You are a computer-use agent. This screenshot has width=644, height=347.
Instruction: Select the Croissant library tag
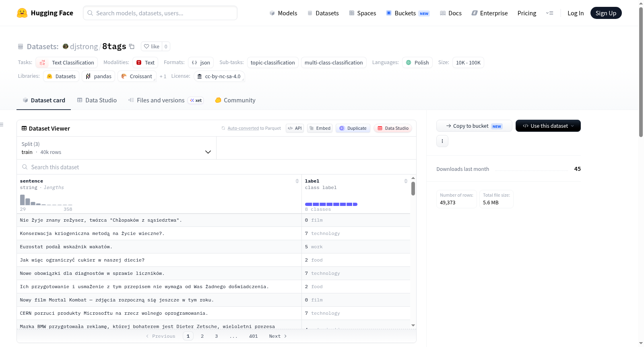pos(137,76)
